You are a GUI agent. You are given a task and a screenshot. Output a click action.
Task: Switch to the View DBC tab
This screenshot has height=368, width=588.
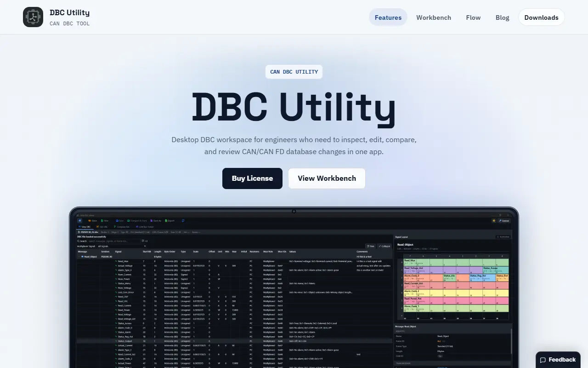[x=85, y=227]
